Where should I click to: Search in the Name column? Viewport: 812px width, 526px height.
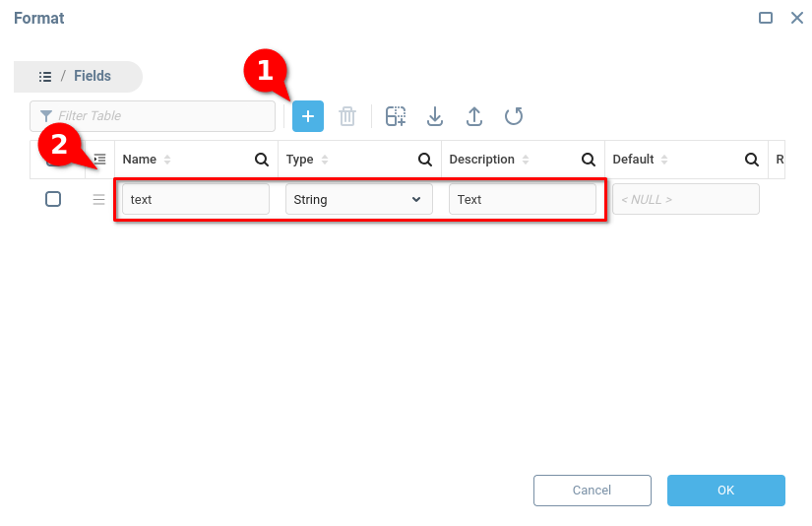pyautogui.click(x=262, y=160)
